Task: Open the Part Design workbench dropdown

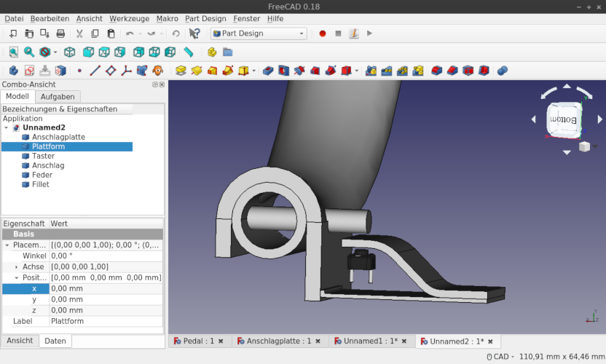Action: click(259, 33)
